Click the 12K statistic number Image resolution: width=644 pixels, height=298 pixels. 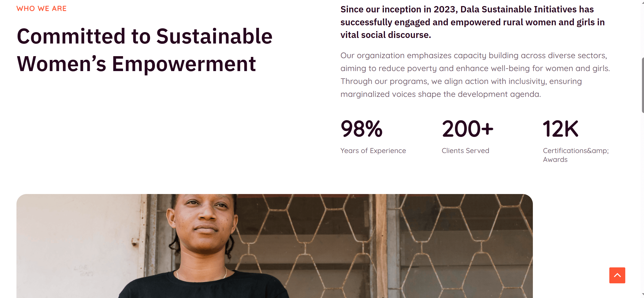point(561,129)
